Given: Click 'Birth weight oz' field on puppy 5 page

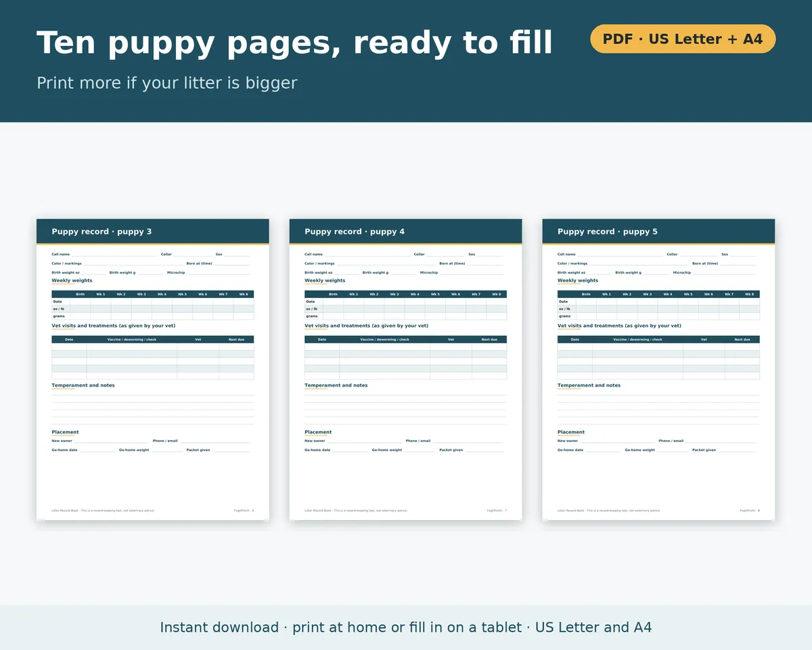Looking at the screenshot, I should coord(585,272).
